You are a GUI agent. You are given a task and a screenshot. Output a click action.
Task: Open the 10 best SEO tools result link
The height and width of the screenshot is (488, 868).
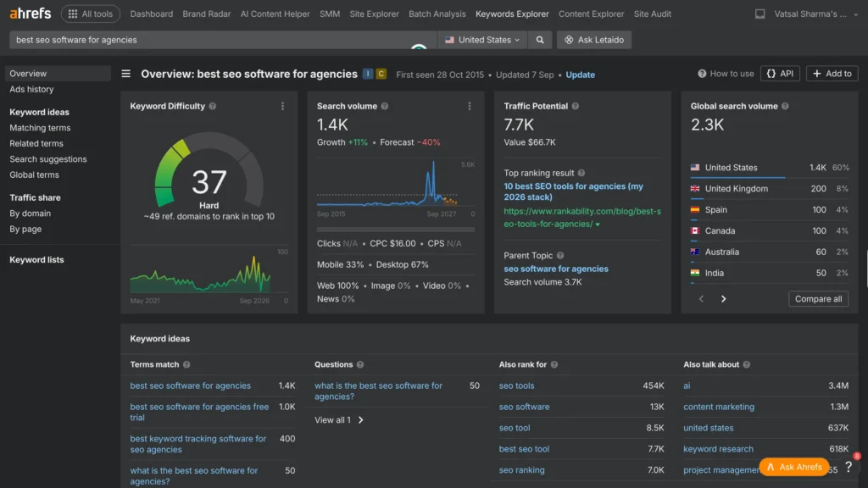click(x=574, y=191)
